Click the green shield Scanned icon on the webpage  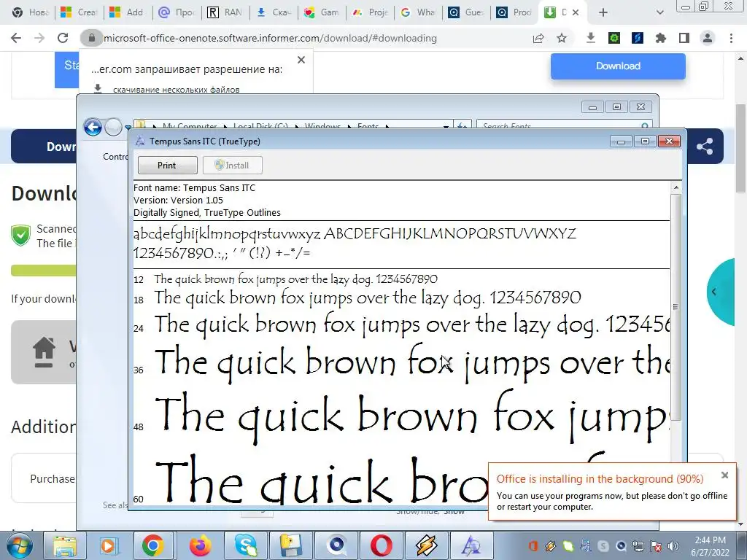21,236
